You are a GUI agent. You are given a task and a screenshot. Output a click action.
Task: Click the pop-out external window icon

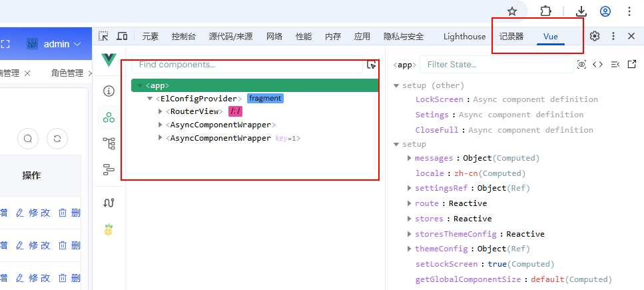[631, 64]
